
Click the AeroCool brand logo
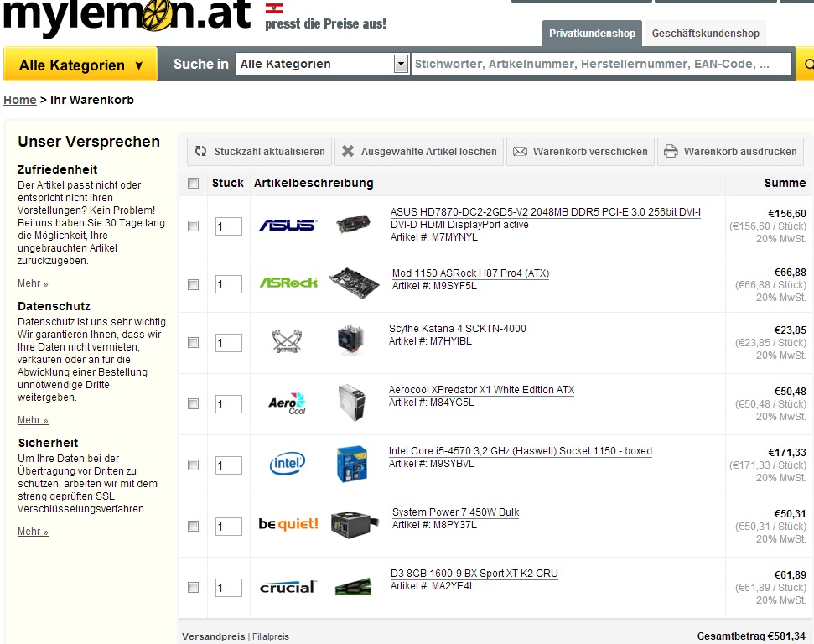click(x=287, y=403)
